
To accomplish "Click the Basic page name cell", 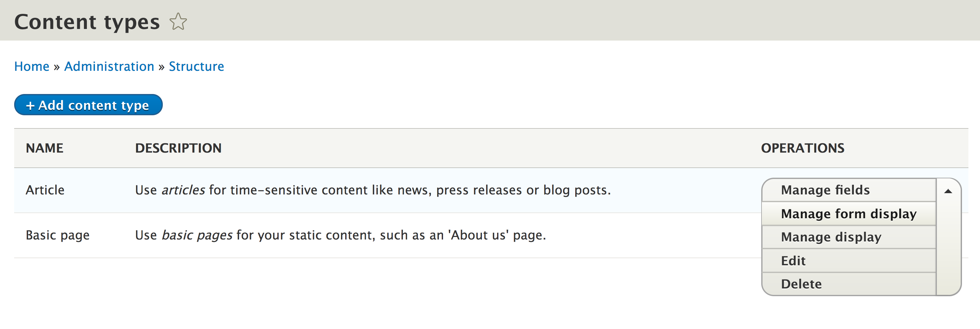I will [x=58, y=235].
